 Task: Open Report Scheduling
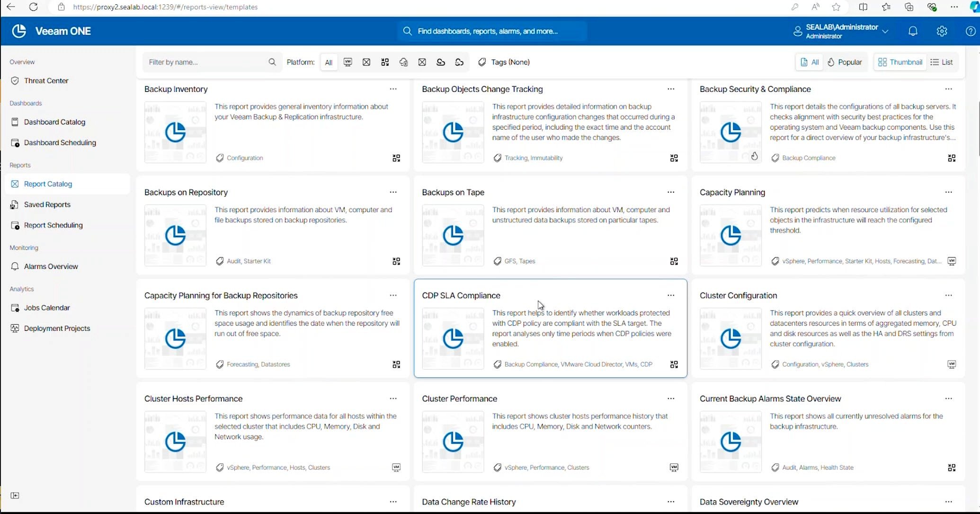[x=53, y=225]
